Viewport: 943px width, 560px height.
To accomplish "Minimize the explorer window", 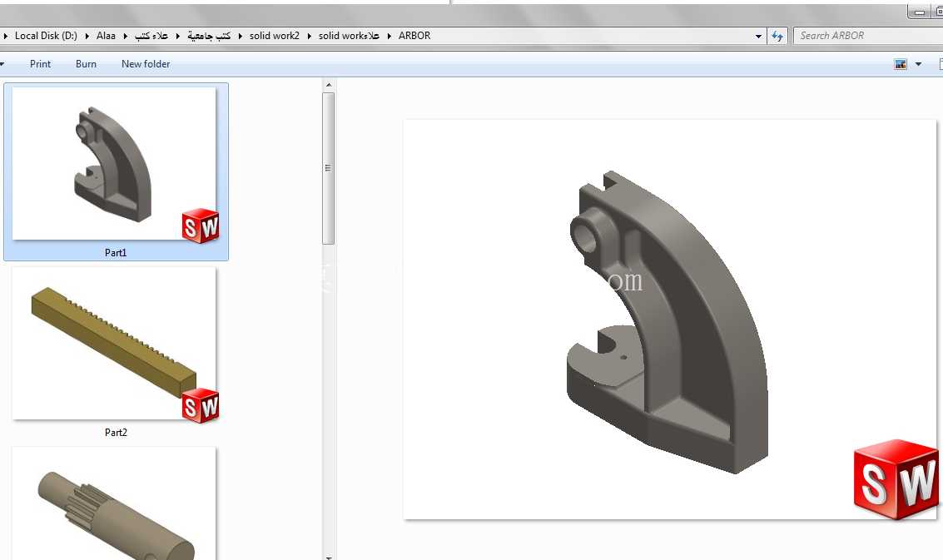I will click(919, 12).
